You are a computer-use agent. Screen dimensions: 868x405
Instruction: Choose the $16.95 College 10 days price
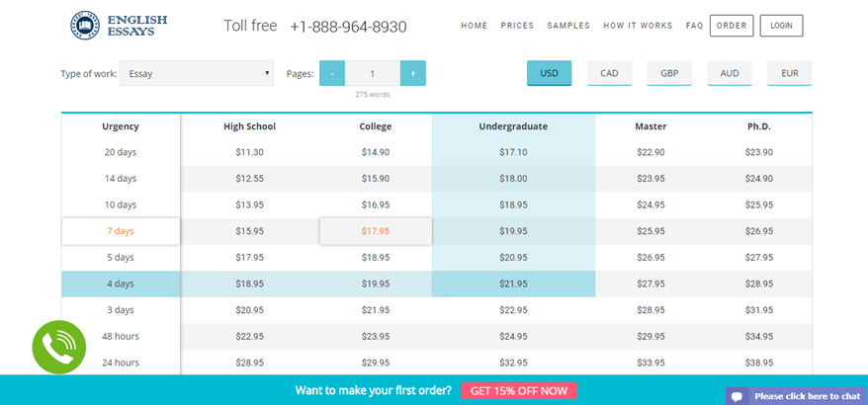[376, 204]
